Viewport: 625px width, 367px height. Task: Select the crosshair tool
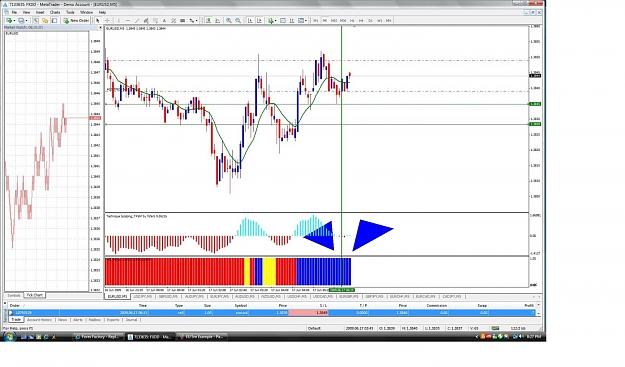point(107,20)
